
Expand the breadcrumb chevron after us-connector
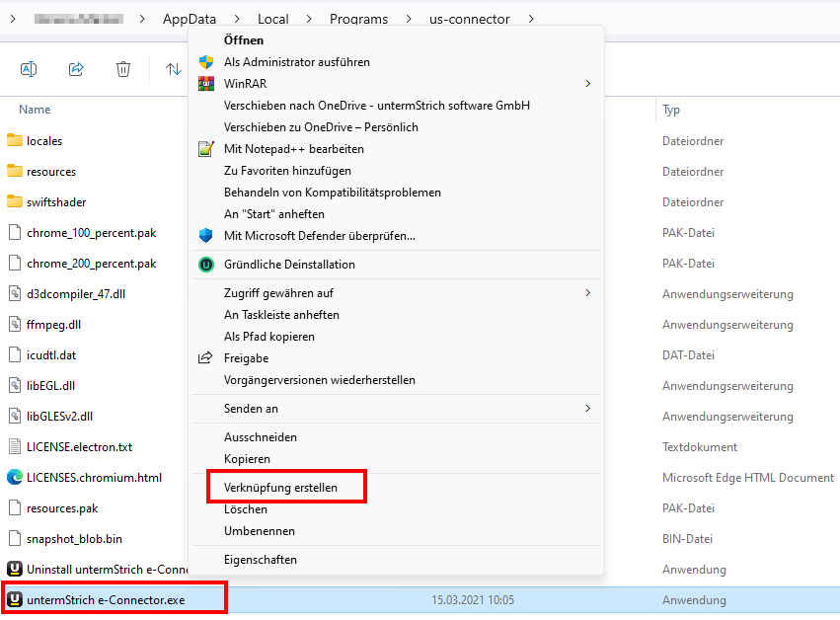[x=532, y=19]
